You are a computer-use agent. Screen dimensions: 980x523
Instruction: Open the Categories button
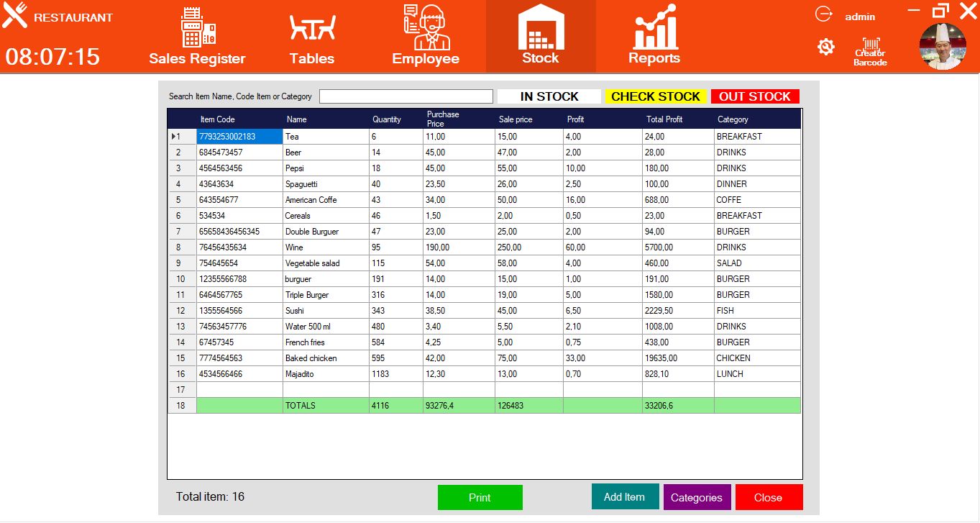tap(697, 498)
